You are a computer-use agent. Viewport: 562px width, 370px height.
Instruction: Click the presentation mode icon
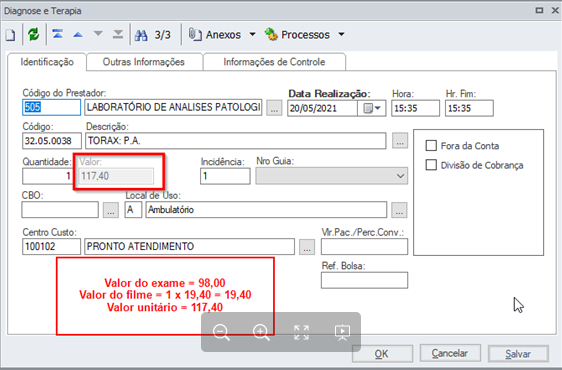coord(342,332)
